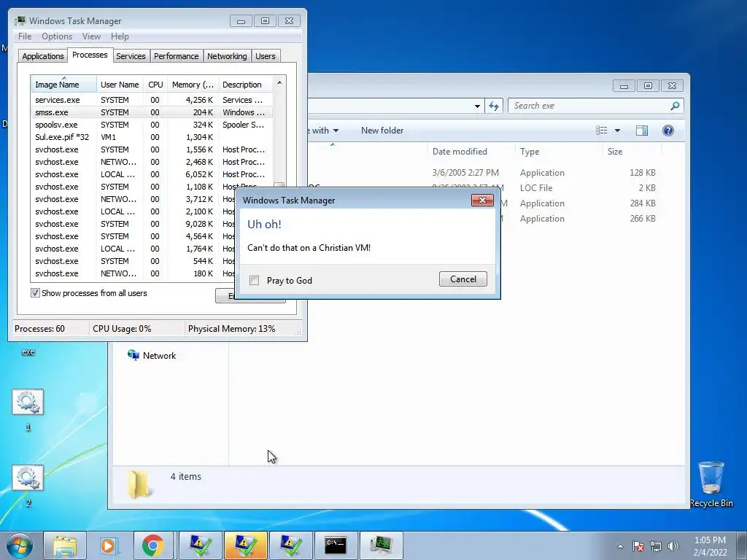The width and height of the screenshot is (747, 560).
Task: Select svchost.exe row with 6,052 K
Action: tap(152, 174)
